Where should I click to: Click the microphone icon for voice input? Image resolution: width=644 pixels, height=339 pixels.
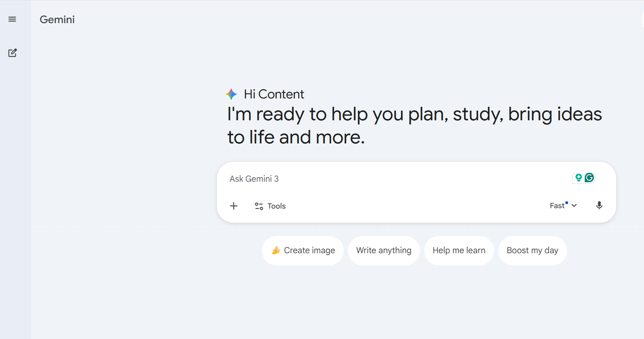tap(599, 206)
